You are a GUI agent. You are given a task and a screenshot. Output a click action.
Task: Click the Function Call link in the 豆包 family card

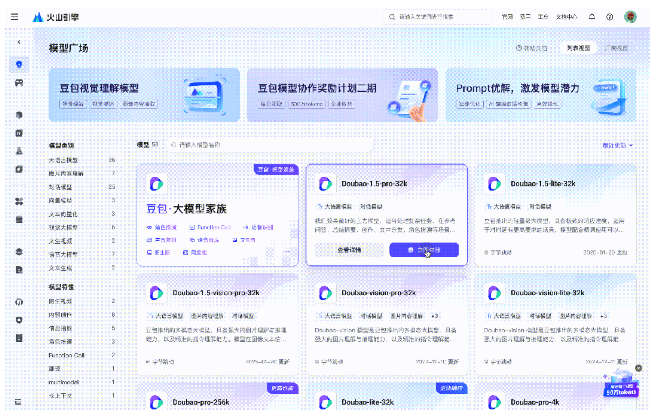point(210,227)
